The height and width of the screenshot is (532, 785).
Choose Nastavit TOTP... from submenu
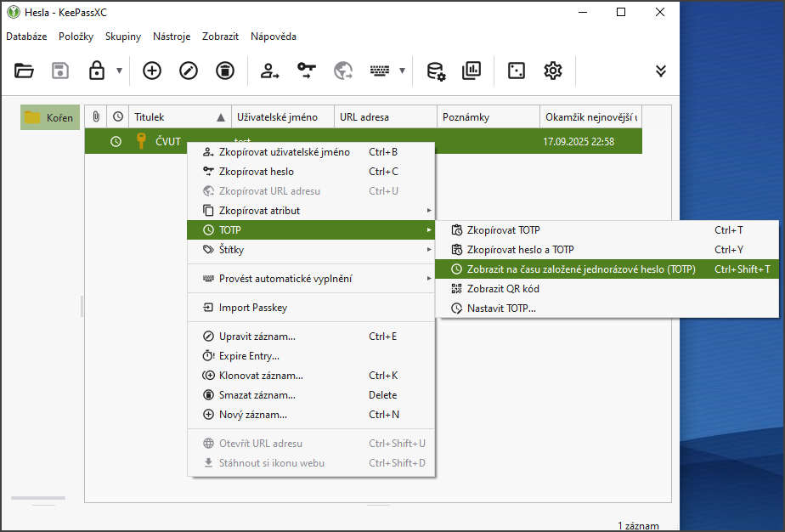pos(501,308)
